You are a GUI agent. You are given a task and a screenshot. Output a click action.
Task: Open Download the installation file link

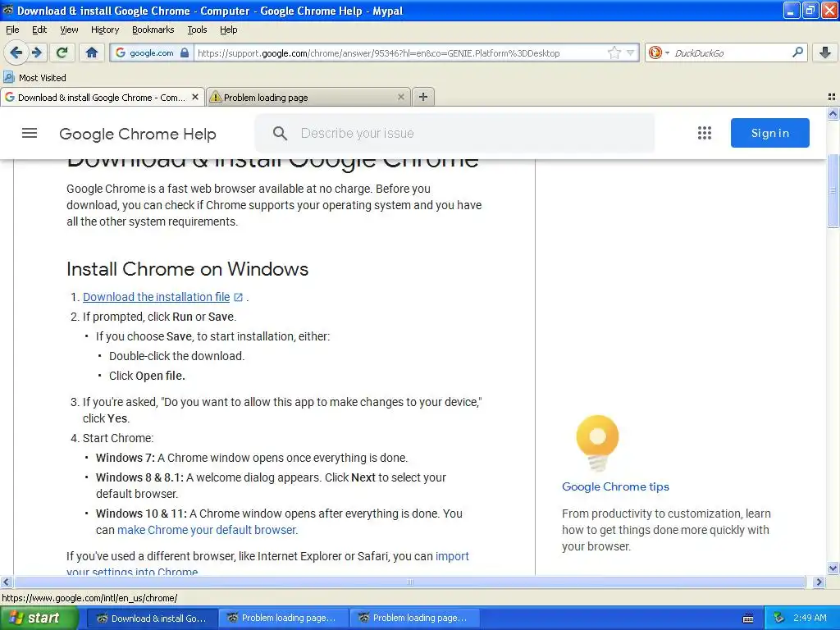[x=157, y=297]
